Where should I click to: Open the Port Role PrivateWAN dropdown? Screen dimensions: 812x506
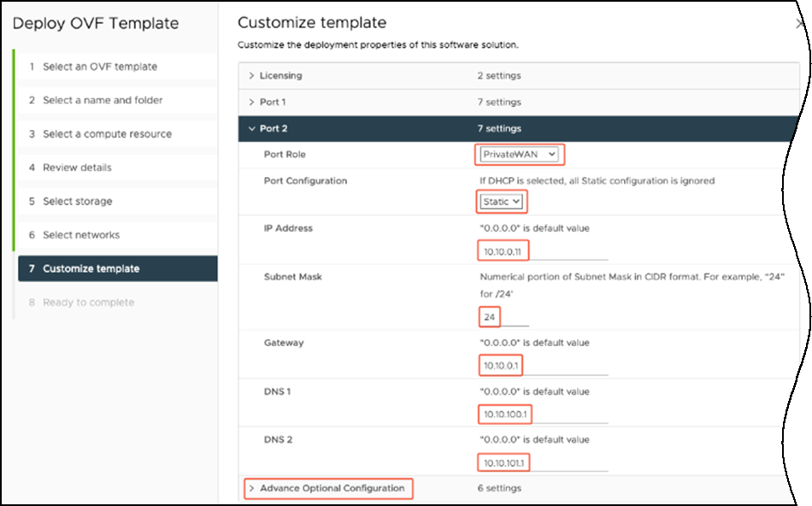520,155
